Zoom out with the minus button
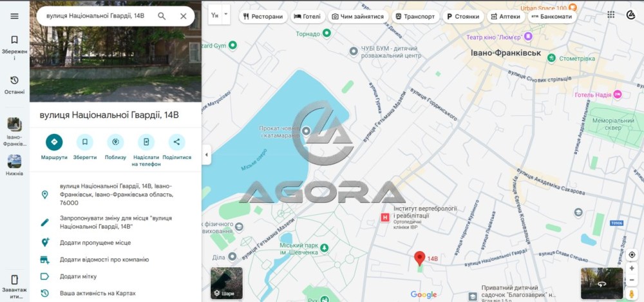Image resolution: width=644 pixels, height=302 pixels. (632, 280)
